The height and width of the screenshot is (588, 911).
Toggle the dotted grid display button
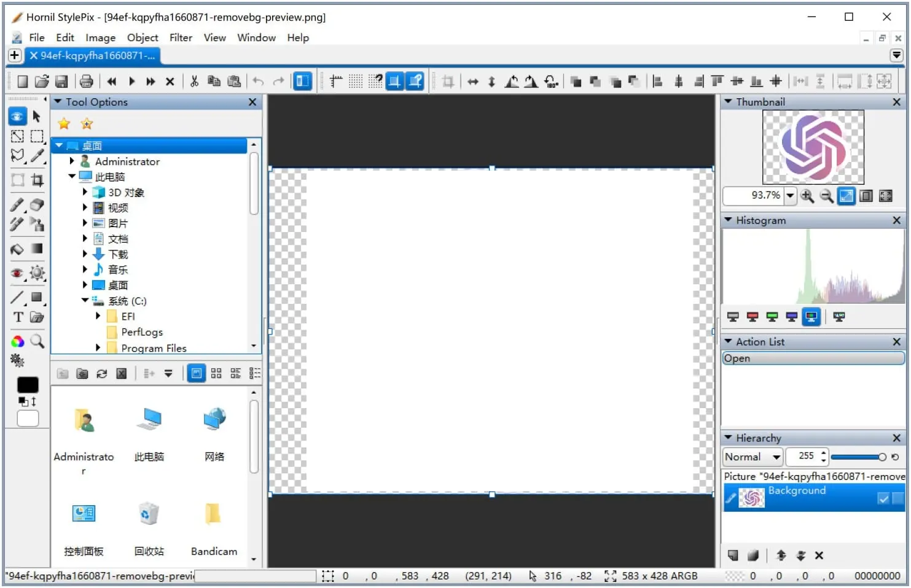click(356, 81)
